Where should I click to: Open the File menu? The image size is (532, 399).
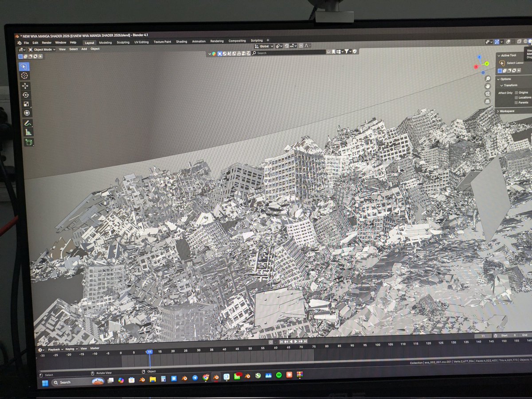pyautogui.click(x=27, y=43)
